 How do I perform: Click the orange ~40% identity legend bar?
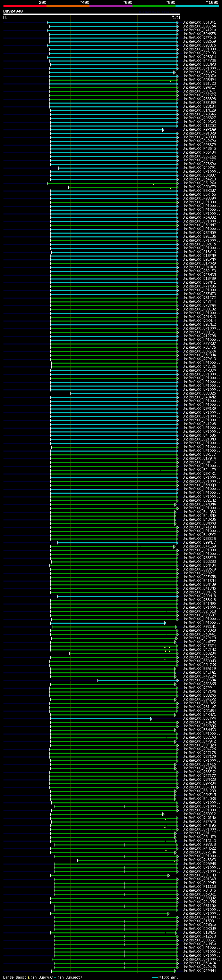pos(68,6)
